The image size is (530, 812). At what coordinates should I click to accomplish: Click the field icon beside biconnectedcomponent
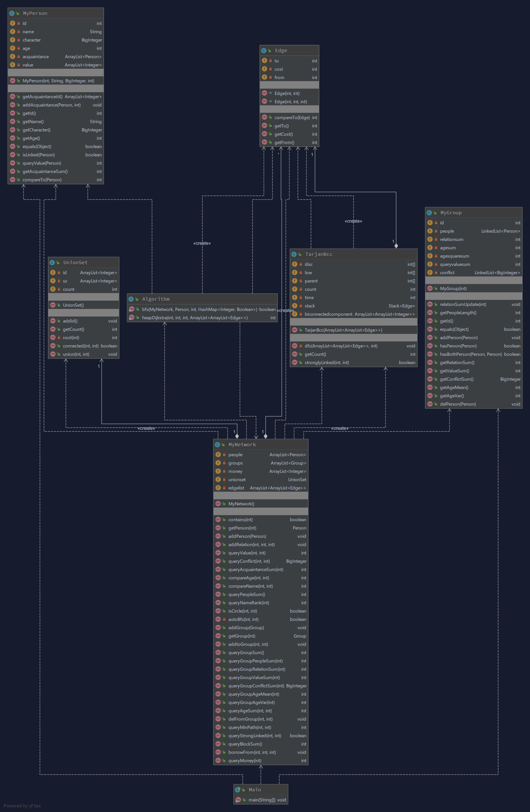(295, 314)
